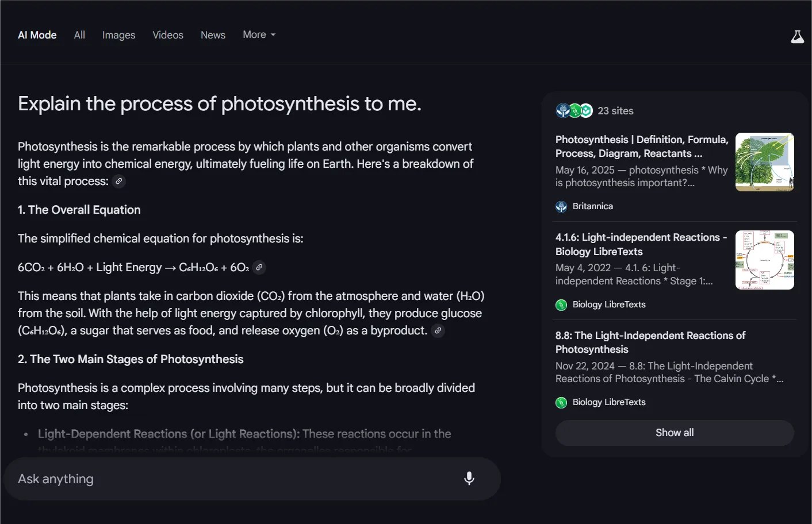Switch to the All results tab
This screenshot has height=524, width=812.
[79, 35]
